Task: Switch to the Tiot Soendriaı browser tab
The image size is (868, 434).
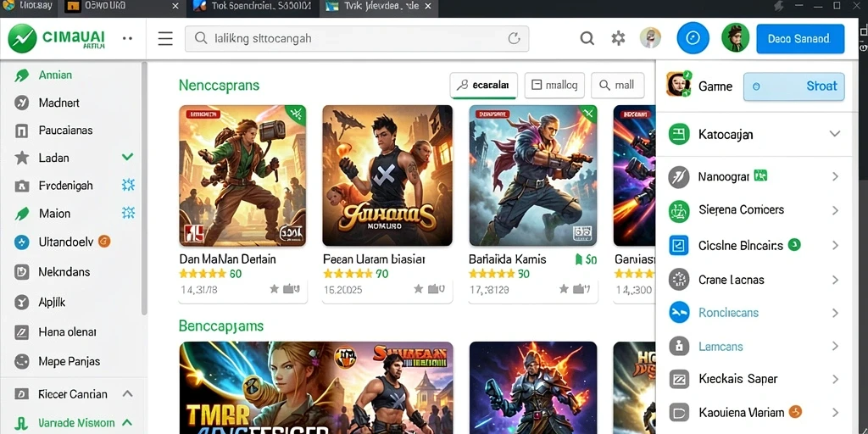Action: point(253,7)
